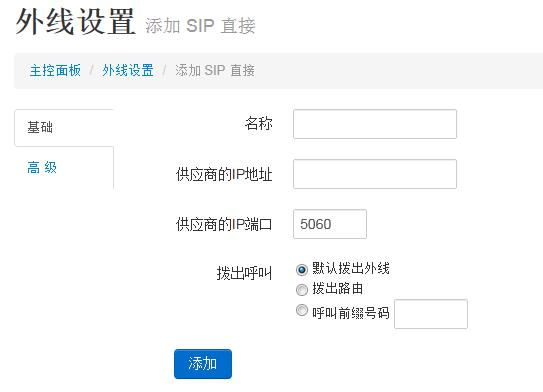Click the 供应商的IP地址 field label

click(224, 174)
